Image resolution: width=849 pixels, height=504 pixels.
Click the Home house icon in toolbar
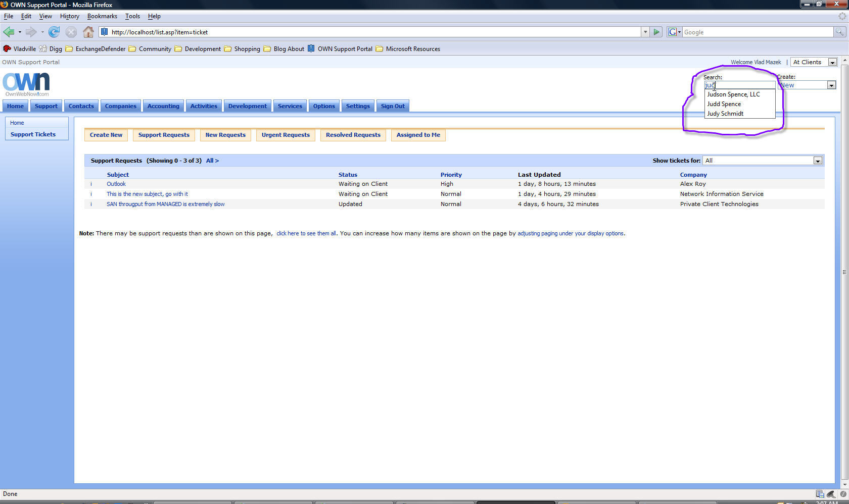click(x=88, y=32)
